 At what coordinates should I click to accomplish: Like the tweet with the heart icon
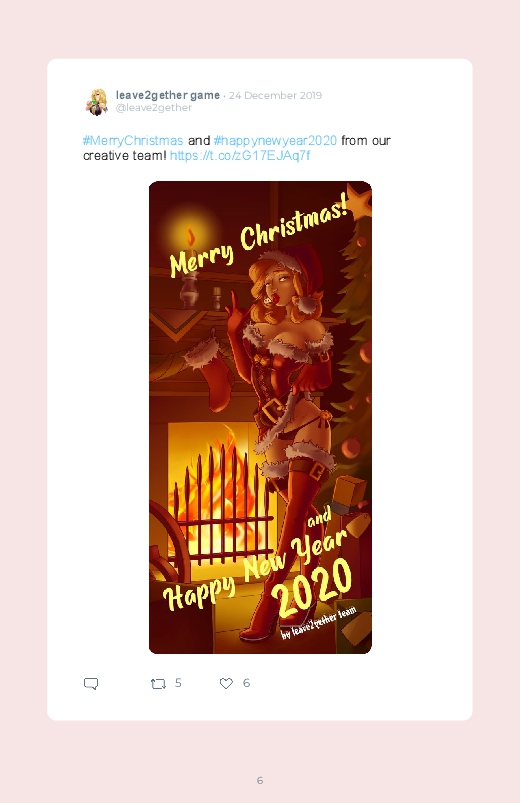tap(226, 684)
